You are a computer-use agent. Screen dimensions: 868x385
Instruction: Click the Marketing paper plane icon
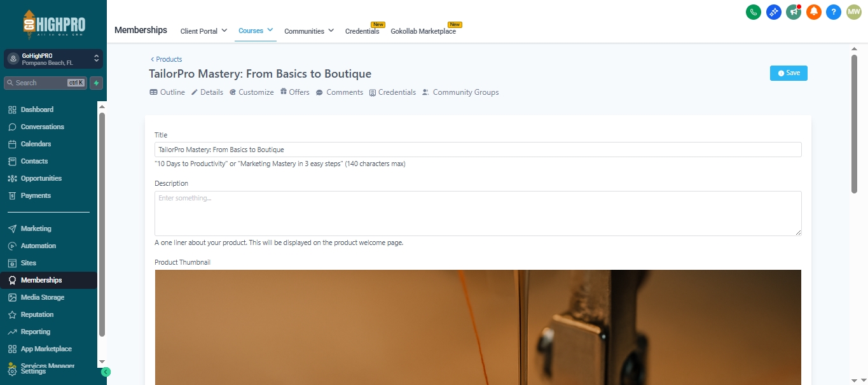click(x=12, y=228)
